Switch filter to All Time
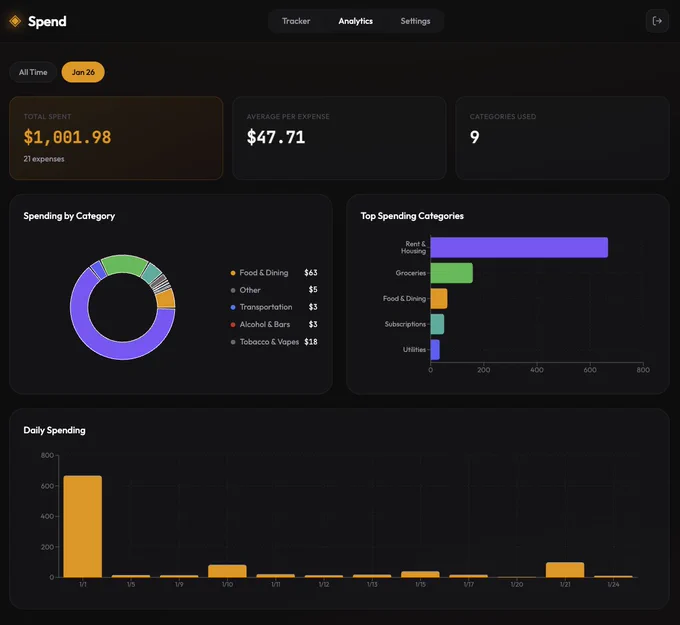This screenshot has height=625, width=680. 33,72
